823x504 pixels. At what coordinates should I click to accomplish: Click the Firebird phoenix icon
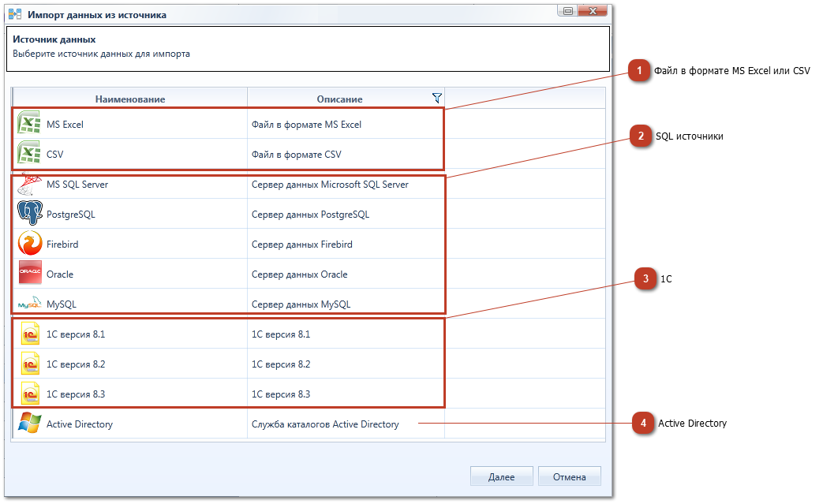pos(29,244)
